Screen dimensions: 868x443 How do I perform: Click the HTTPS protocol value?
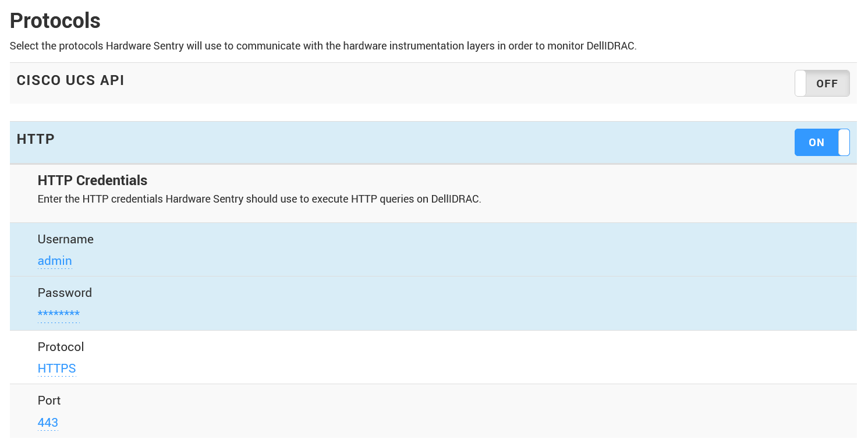click(x=56, y=368)
